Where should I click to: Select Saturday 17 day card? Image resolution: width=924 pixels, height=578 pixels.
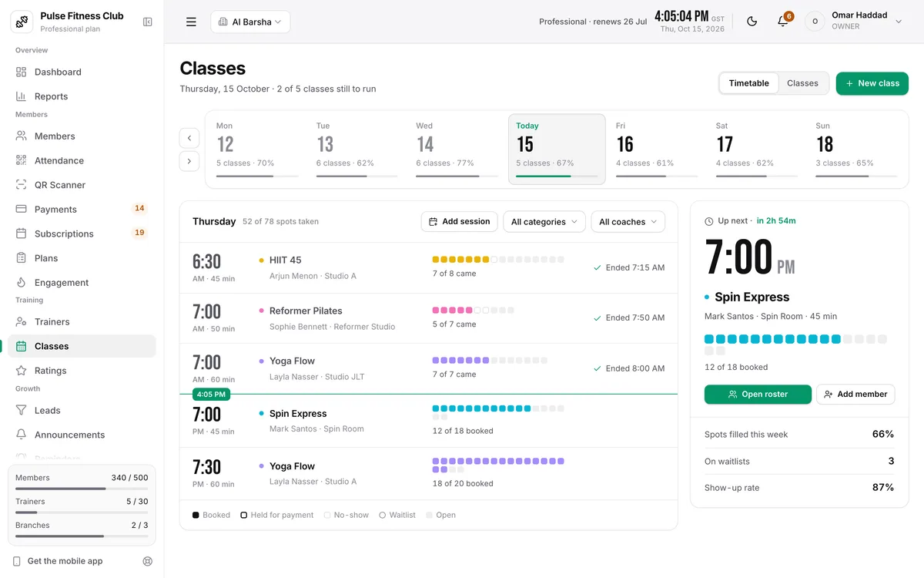click(757, 150)
